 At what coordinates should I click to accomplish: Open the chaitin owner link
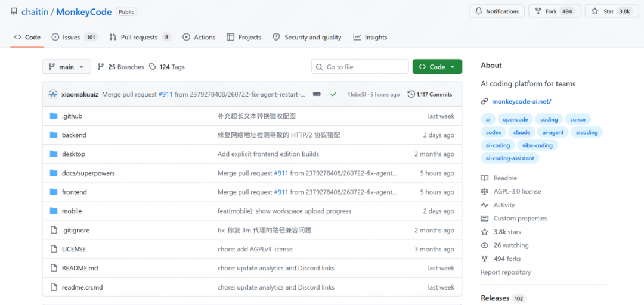point(35,12)
